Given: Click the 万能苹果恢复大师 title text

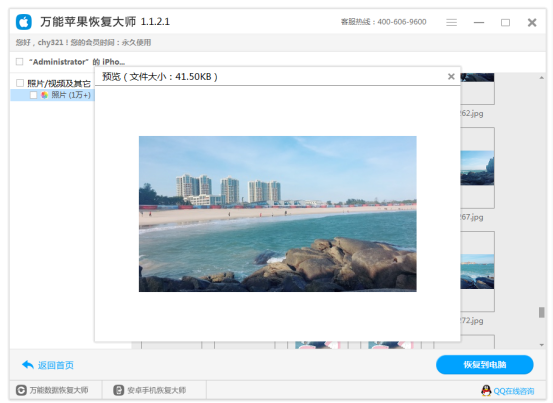Looking at the screenshot, I should [88, 22].
